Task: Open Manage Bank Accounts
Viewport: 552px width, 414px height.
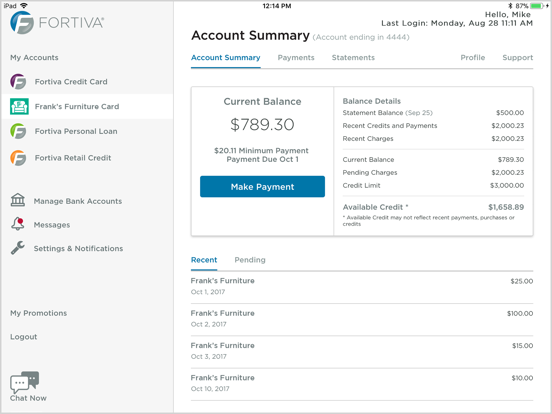Action: [78, 201]
